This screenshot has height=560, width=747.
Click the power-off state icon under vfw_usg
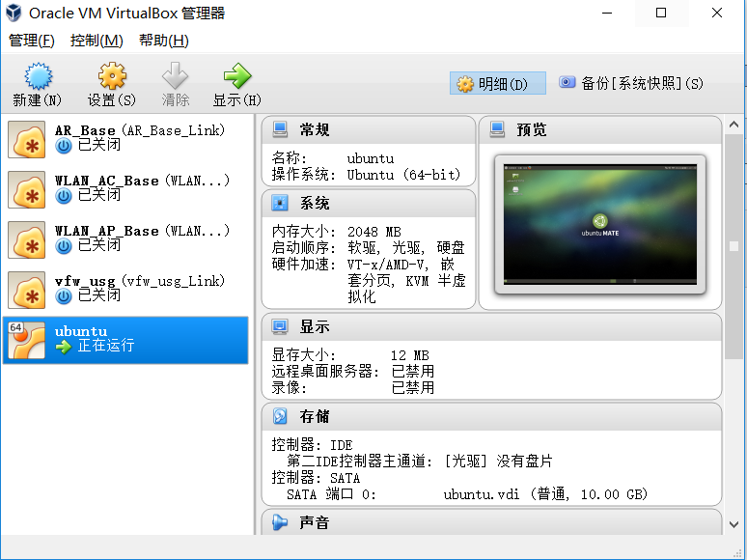point(64,296)
